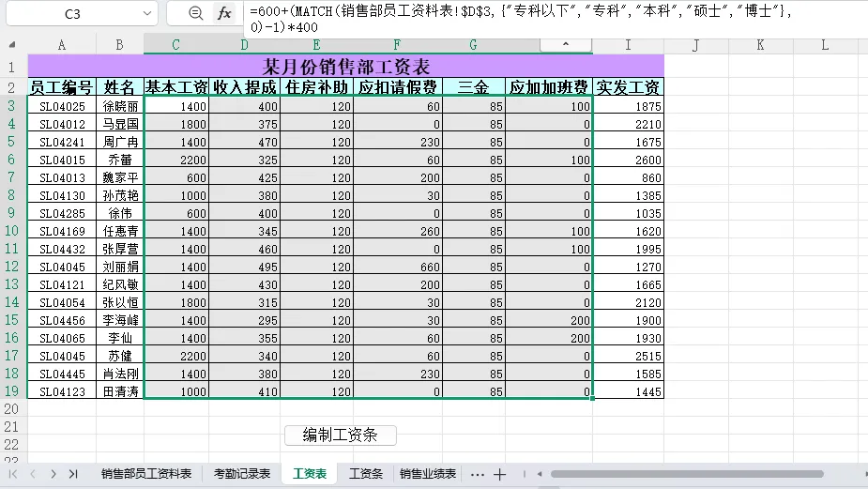This screenshot has width=868, height=489.
Task: Click the 员工编号 header cell
Action: pyautogui.click(x=61, y=87)
